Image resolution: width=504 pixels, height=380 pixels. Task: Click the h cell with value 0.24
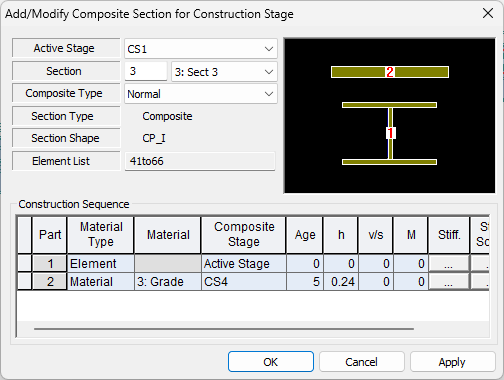pyautogui.click(x=341, y=282)
